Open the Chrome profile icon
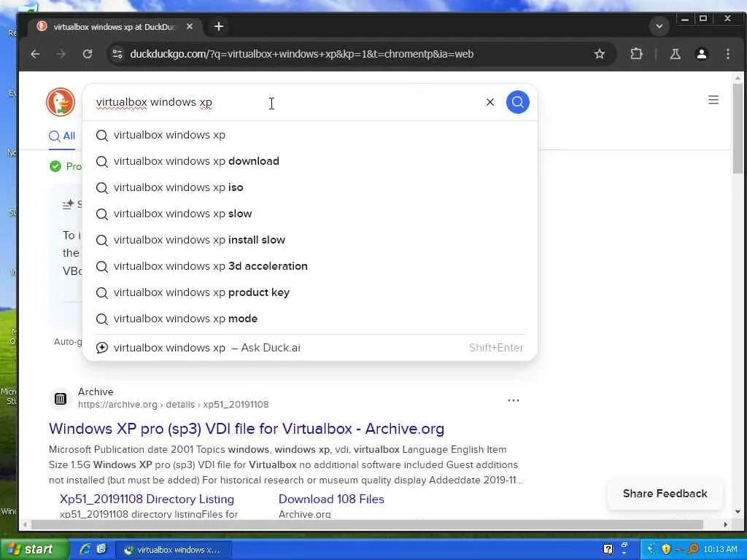This screenshot has width=747, height=560. pyautogui.click(x=701, y=54)
